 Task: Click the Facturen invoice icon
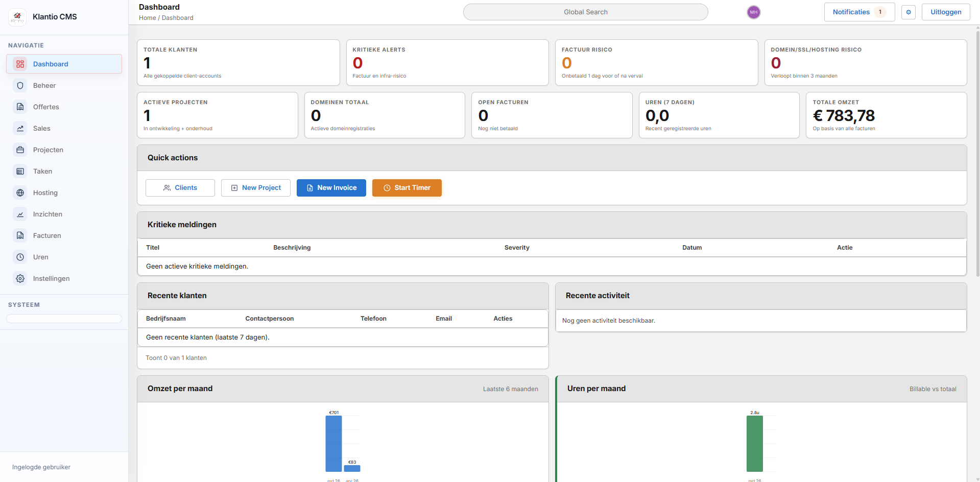coord(20,235)
